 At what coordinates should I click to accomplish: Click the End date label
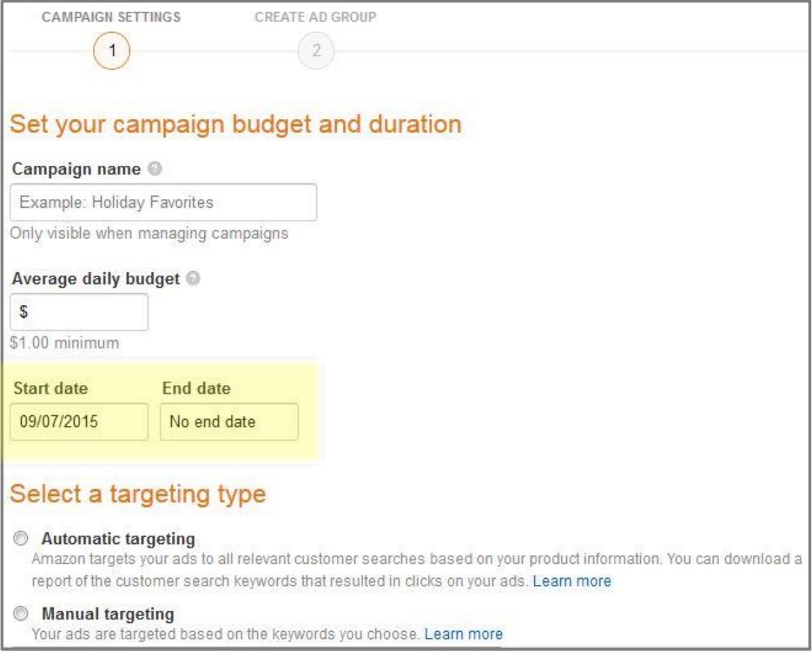[x=196, y=388]
